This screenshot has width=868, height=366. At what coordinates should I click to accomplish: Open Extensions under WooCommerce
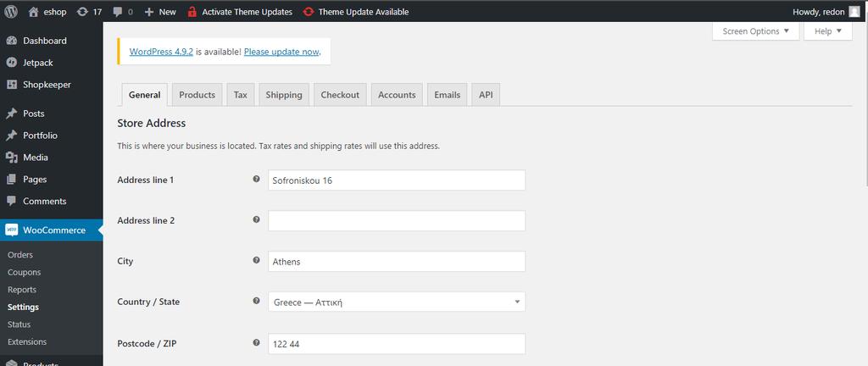[27, 341]
